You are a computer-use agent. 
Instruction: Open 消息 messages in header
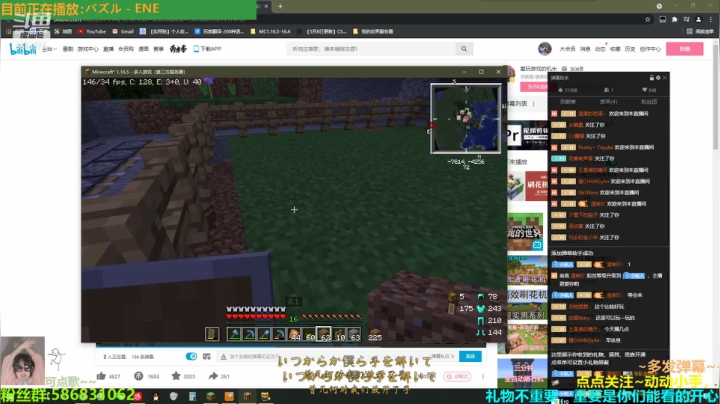585,49
